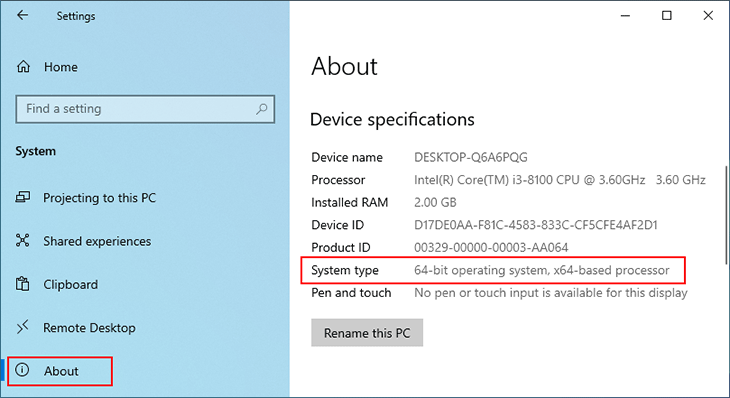The image size is (730, 398).
Task: Click the Shared experiences icon
Action: [22, 240]
